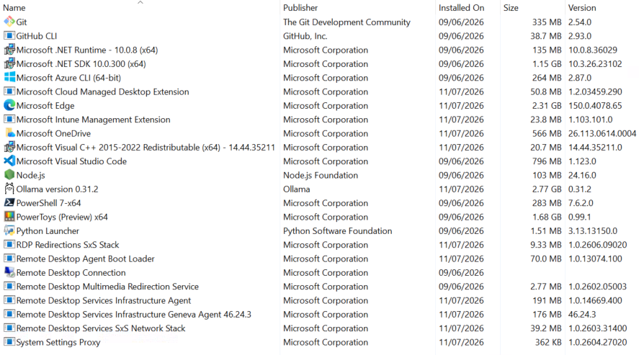The height and width of the screenshot is (355, 644).
Task: Sort by the Size column header
Action: (x=511, y=8)
